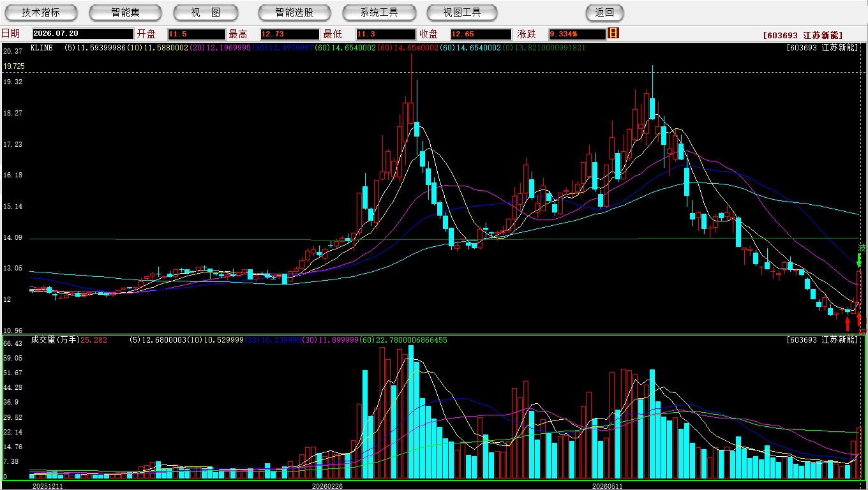Click the 日 daily period icon
This screenshot has height=490, width=868.
(613, 33)
